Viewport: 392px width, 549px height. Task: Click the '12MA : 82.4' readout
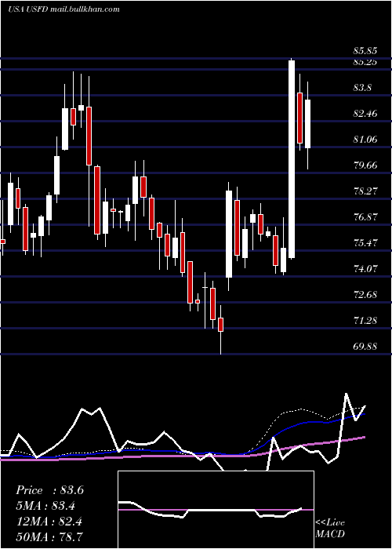tap(49, 521)
